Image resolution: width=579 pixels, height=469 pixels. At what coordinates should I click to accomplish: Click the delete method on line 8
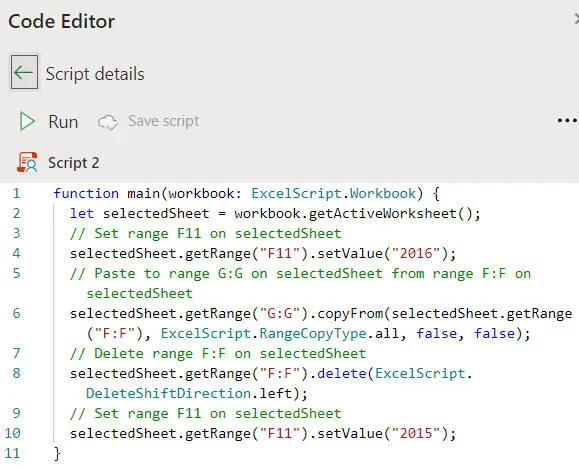pos(342,373)
